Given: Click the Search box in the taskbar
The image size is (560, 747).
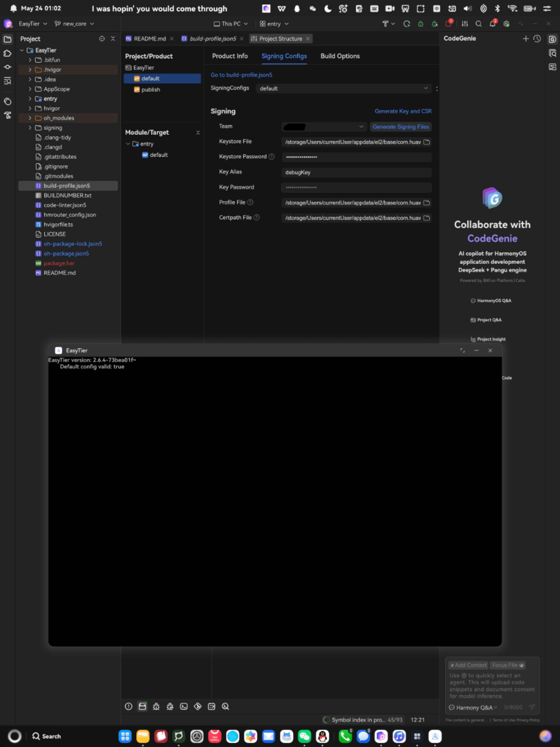Looking at the screenshot, I should 47,736.
